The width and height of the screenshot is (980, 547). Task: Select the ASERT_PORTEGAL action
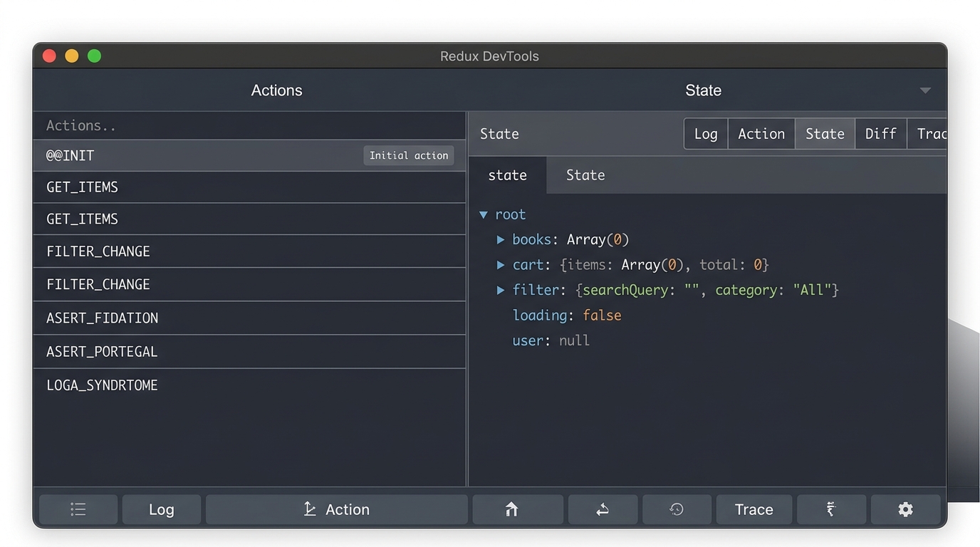pos(249,352)
